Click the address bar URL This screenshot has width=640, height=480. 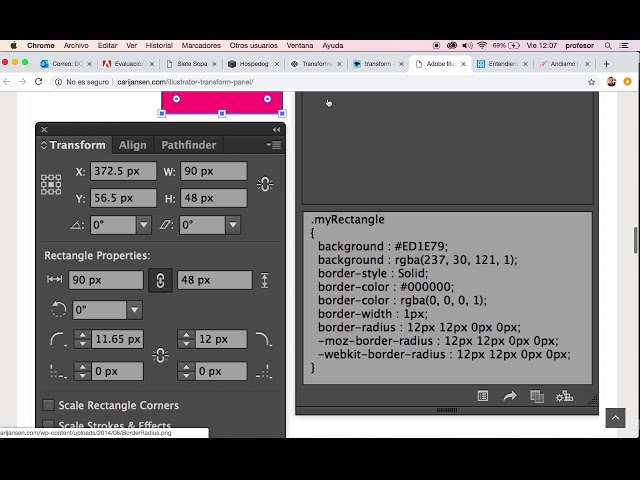coord(185,82)
